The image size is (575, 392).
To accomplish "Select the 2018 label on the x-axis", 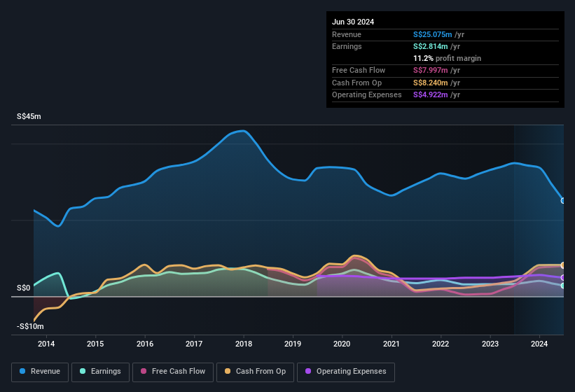I will point(244,344).
